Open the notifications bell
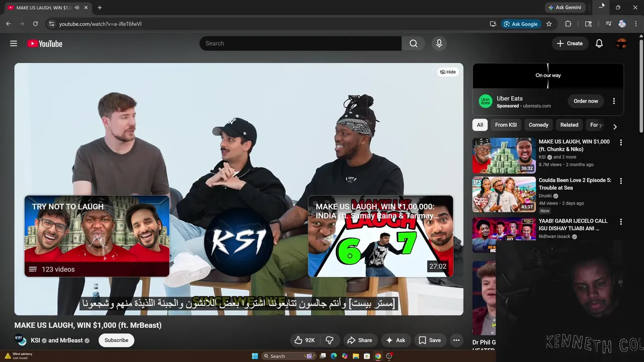Screen dimensions: 644x362 (x=599, y=44)
